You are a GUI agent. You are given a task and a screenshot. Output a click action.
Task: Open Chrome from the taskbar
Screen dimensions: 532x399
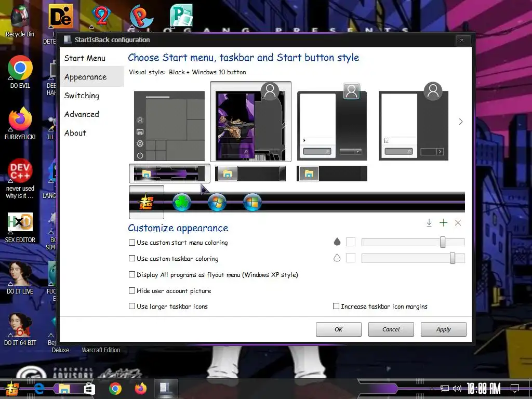coord(115,389)
